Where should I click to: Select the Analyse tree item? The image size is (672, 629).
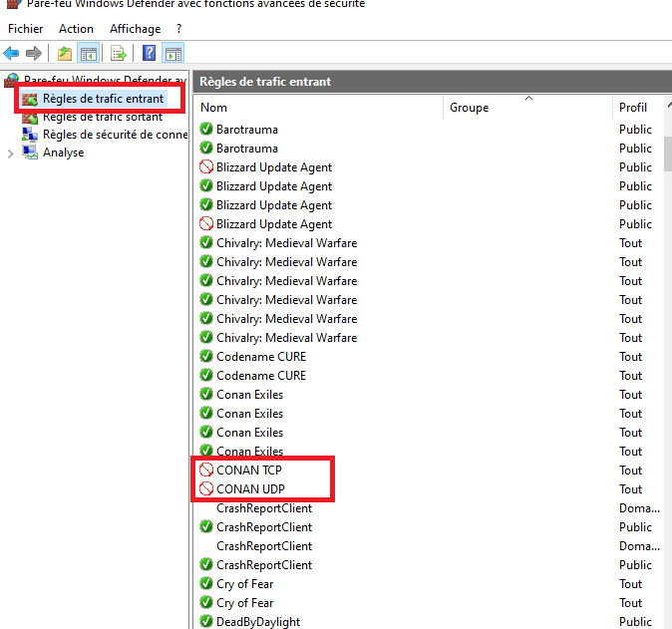(x=64, y=153)
